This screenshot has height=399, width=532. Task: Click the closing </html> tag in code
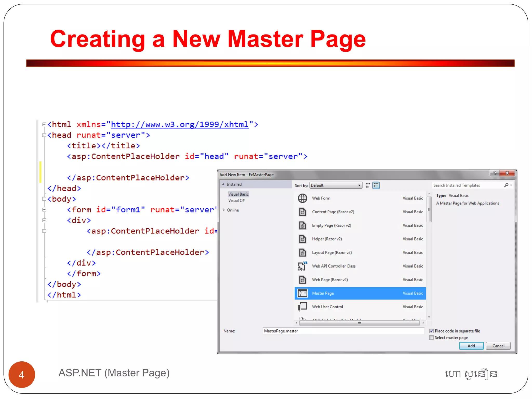[x=64, y=295]
